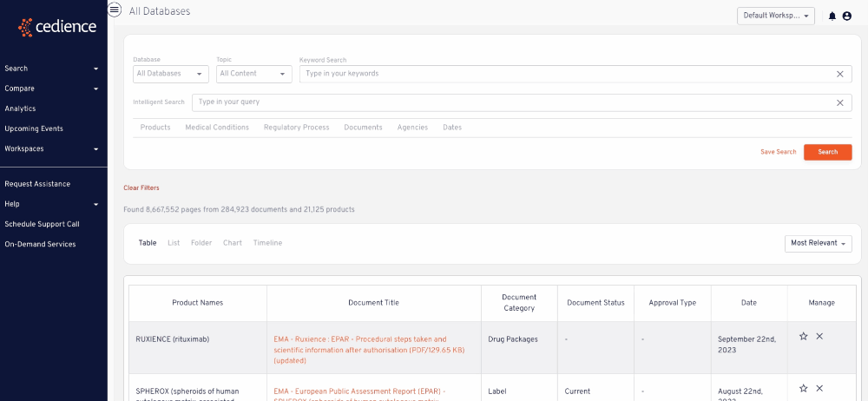
Task: Open Schedule Support Call
Action: point(42,224)
